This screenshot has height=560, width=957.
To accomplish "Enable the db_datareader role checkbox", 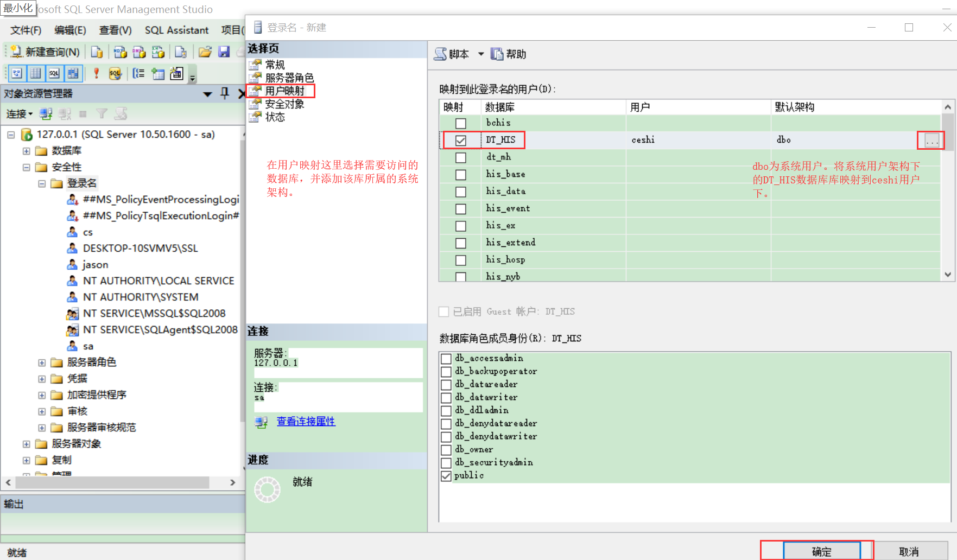I will point(446,385).
